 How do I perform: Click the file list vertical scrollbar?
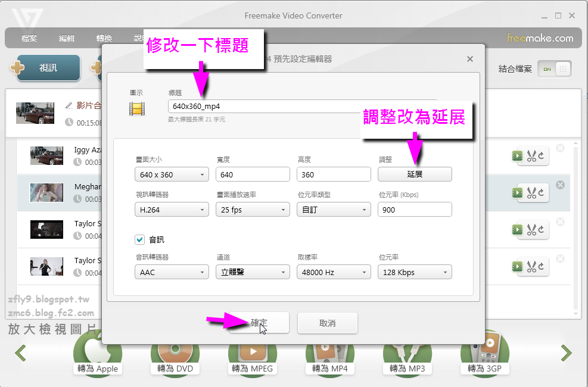pyautogui.click(x=576, y=229)
